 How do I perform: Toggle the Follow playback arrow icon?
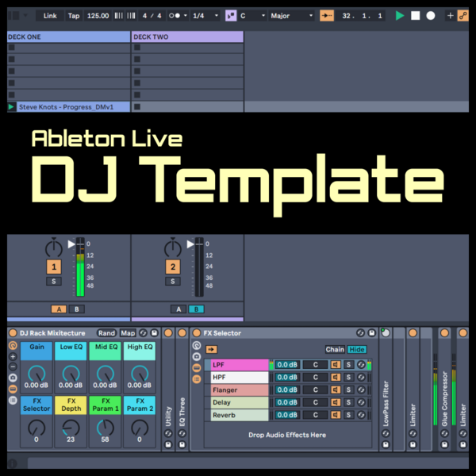(x=327, y=16)
